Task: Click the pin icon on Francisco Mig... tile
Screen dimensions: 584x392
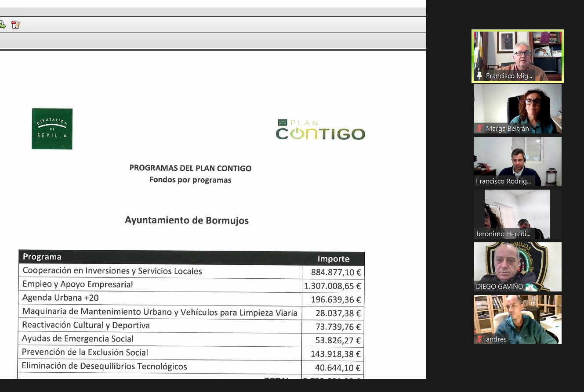Action: click(479, 76)
